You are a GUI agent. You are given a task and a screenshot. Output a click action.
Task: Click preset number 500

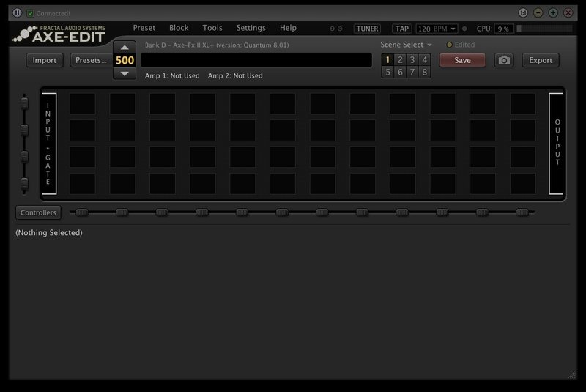[125, 61]
